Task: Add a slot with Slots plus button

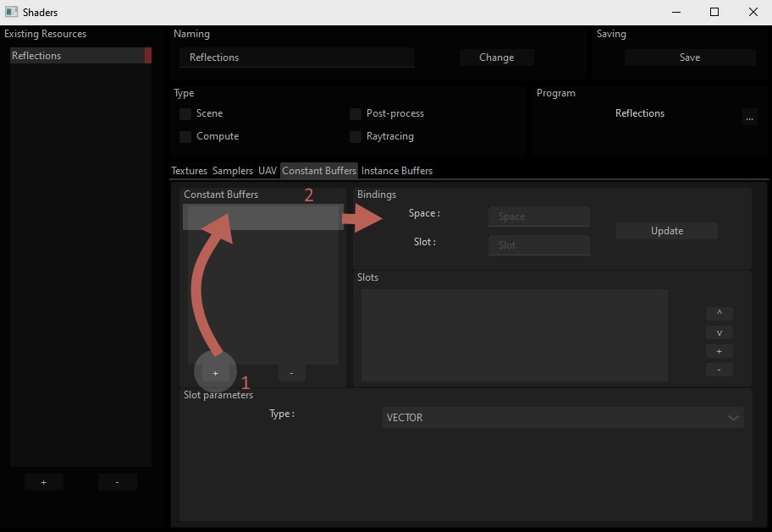Action: (x=720, y=351)
